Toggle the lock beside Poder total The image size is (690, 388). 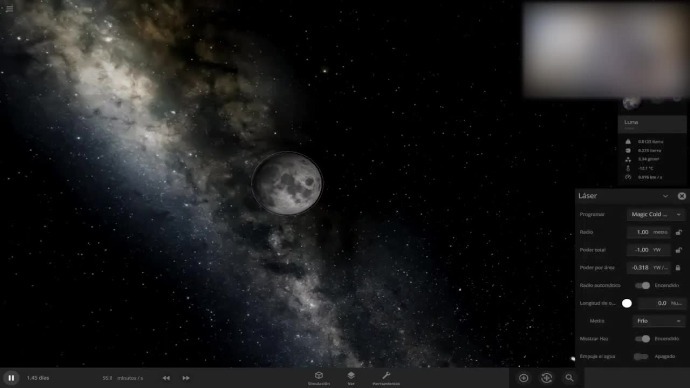tap(679, 250)
